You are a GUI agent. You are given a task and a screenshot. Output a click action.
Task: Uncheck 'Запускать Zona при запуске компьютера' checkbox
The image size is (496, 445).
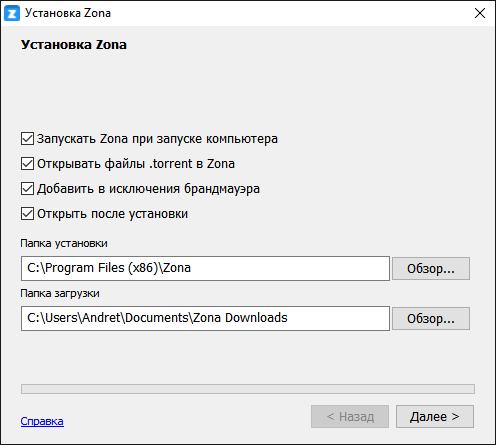pyautogui.click(x=27, y=139)
